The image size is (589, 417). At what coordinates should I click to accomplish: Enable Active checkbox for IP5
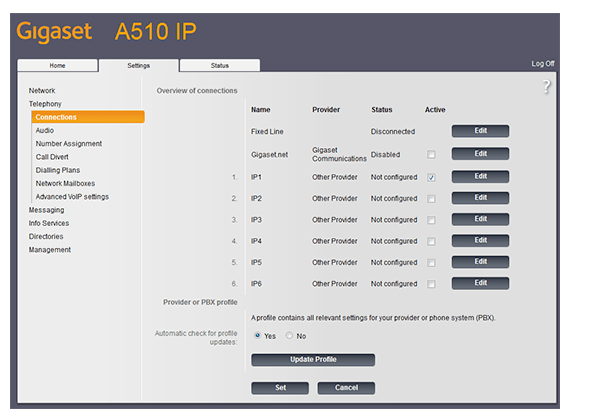coord(431,263)
